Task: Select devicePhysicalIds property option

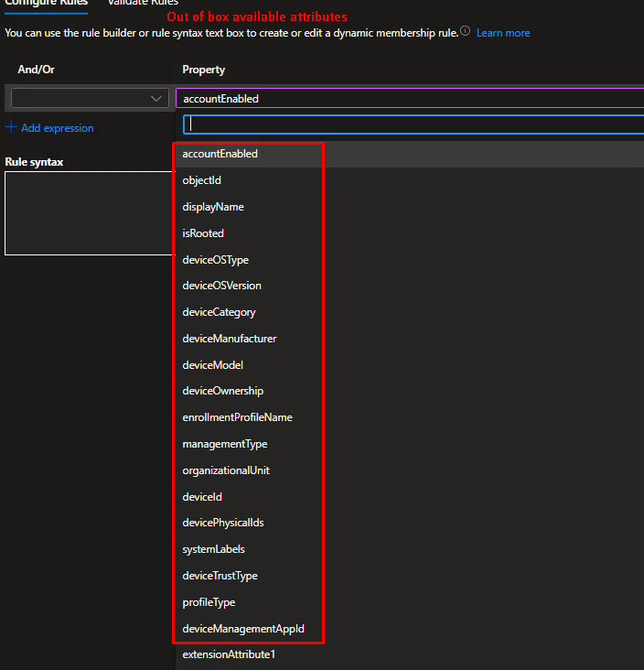Action: [223, 523]
